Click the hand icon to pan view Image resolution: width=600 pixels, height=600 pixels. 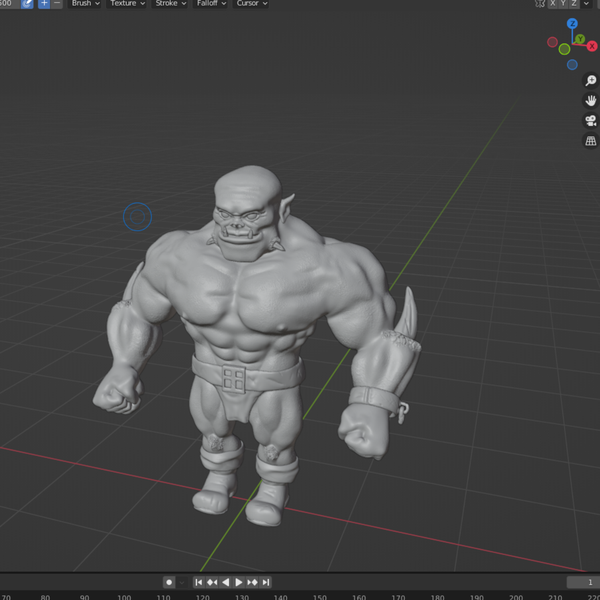click(x=590, y=101)
